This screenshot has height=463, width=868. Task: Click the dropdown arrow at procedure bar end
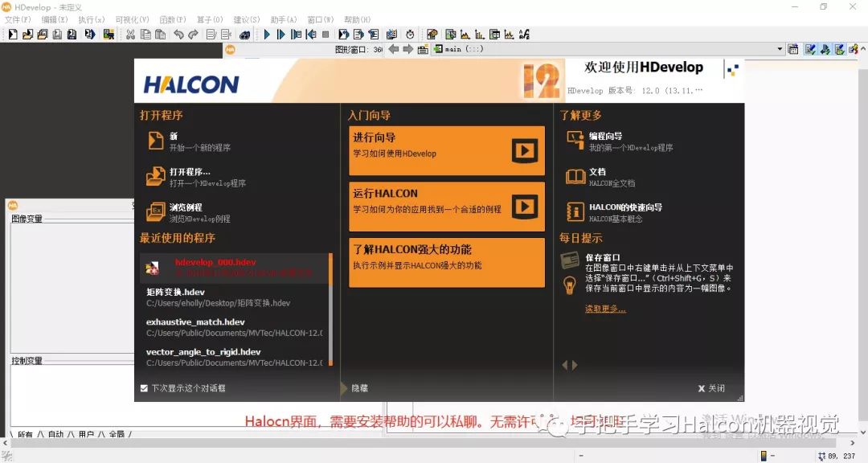[x=780, y=49]
